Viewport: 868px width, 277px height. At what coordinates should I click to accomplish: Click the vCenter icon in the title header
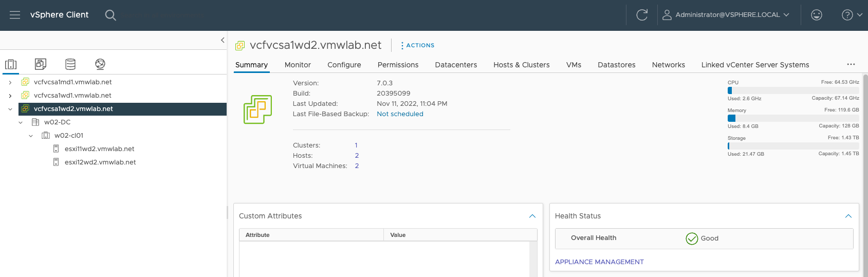tap(240, 46)
